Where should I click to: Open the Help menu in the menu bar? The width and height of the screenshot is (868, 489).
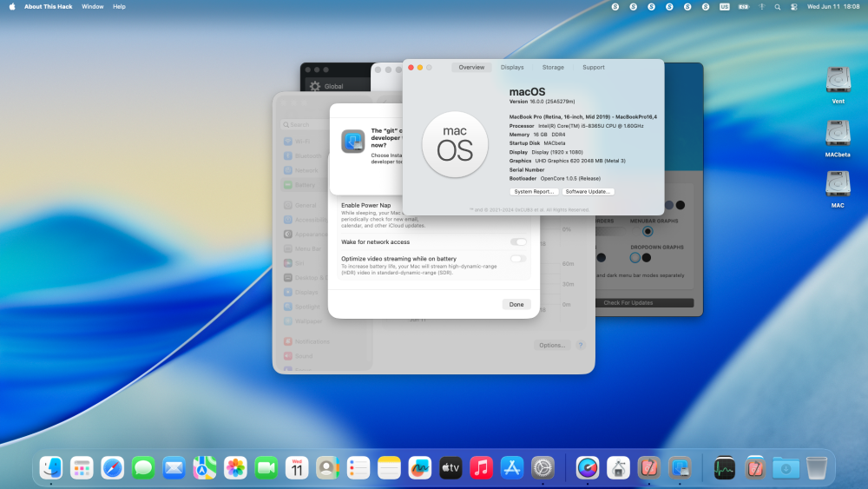click(x=119, y=7)
